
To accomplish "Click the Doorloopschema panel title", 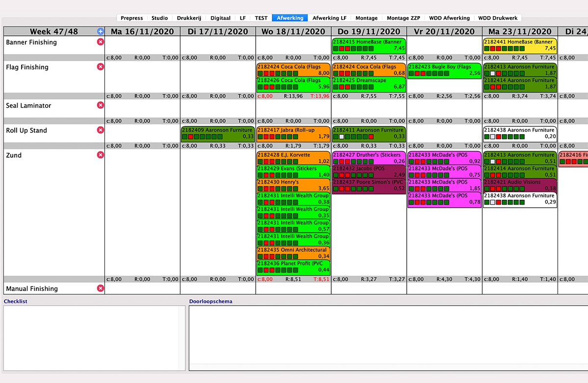I will 211,301.
